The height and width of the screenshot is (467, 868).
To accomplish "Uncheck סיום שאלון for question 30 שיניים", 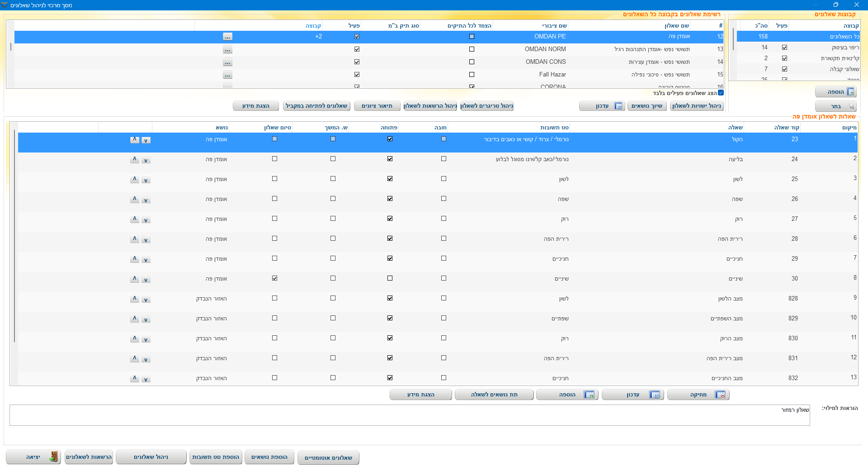I will (274, 278).
